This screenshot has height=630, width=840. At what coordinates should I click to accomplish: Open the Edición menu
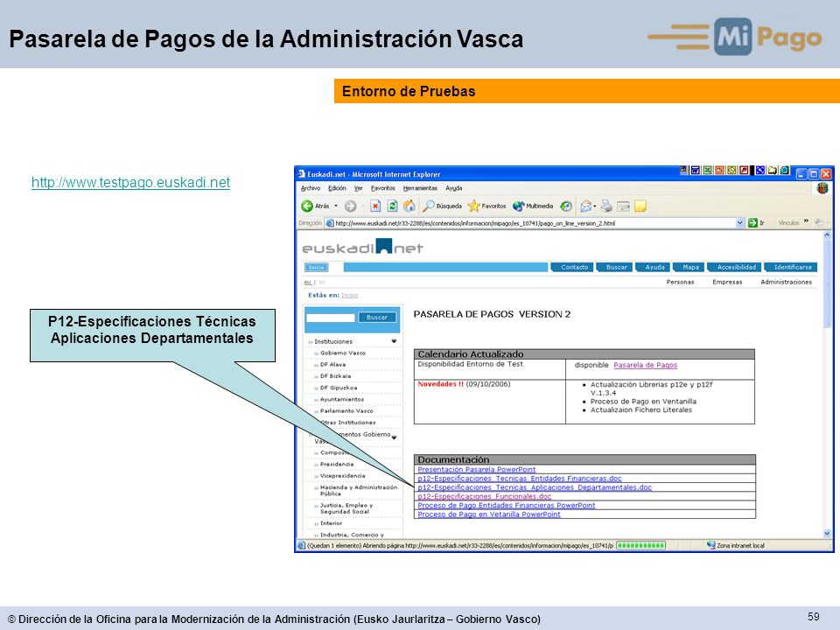(x=337, y=188)
